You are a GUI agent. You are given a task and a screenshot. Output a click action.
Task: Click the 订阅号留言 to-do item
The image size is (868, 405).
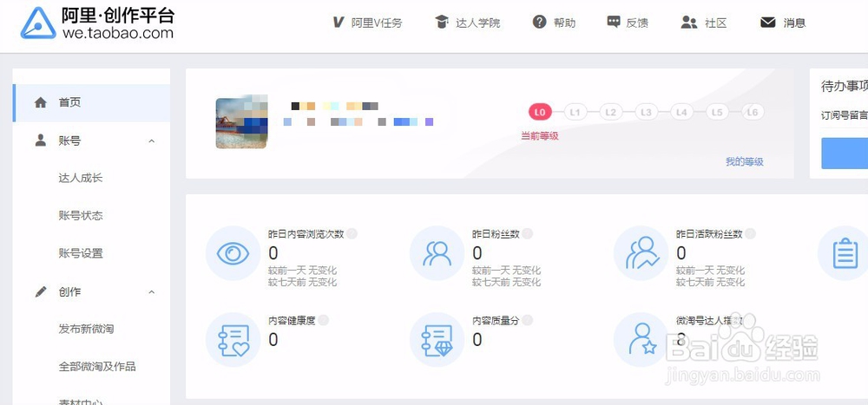844,115
